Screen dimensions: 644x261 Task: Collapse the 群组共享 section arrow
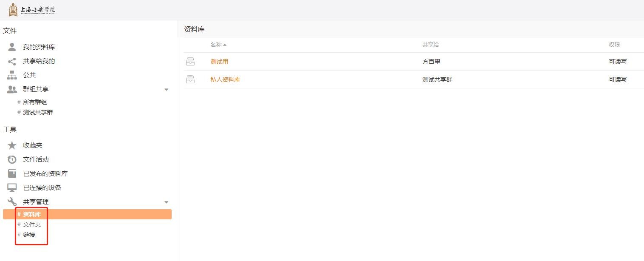[x=166, y=90]
